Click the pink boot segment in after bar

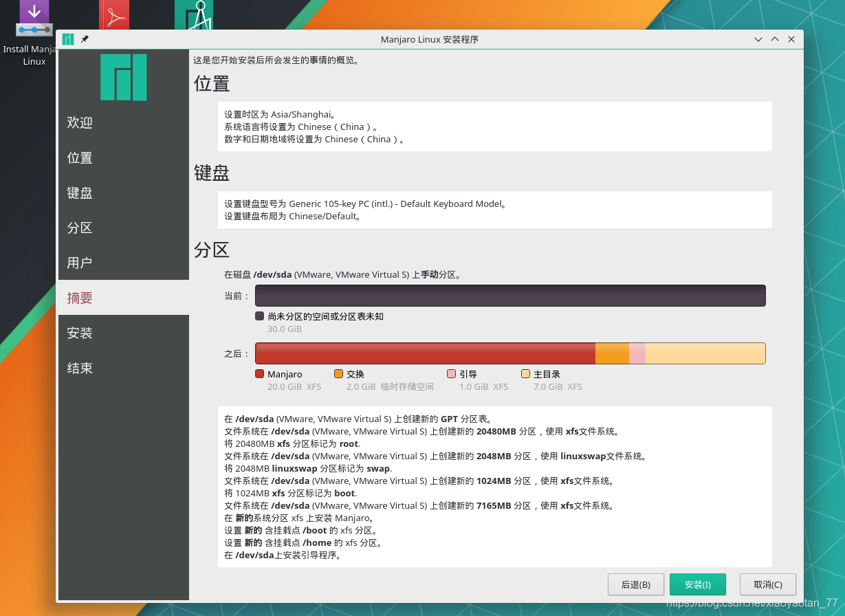coord(637,353)
